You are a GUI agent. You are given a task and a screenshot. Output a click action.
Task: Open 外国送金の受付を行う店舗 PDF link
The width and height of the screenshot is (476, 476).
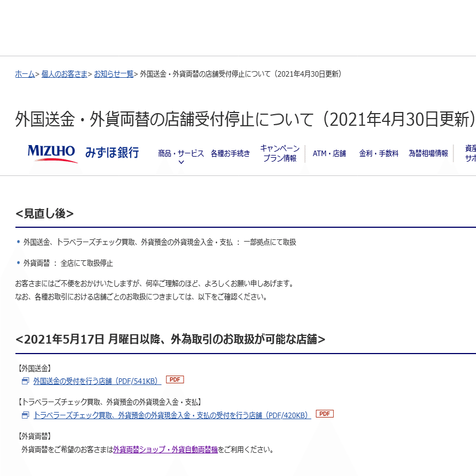pos(97,381)
